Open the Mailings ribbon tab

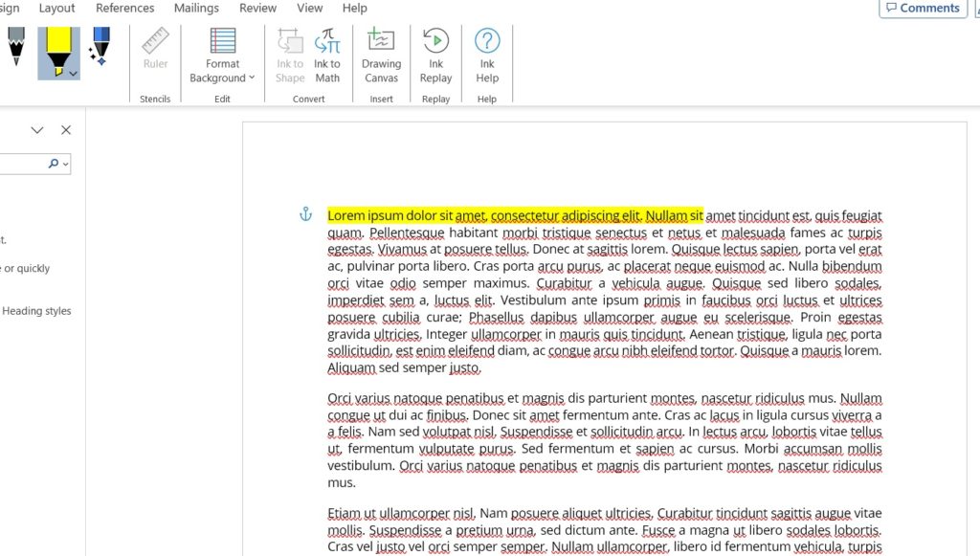point(196,8)
